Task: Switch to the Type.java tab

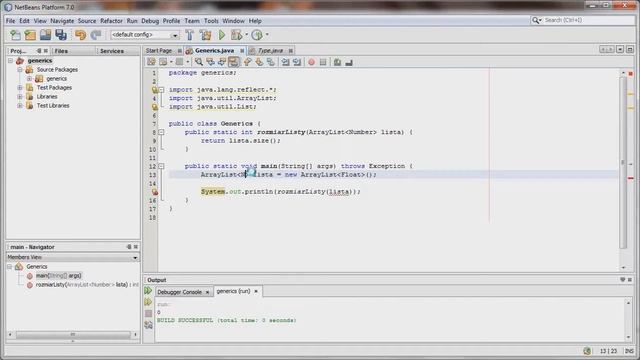Action: click(x=270, y=51)
